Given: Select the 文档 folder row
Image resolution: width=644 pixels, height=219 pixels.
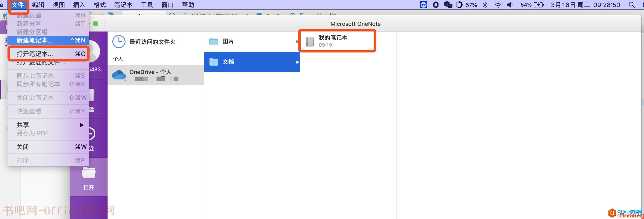Looking at the screenshot, I should click(x=252, y=62).
